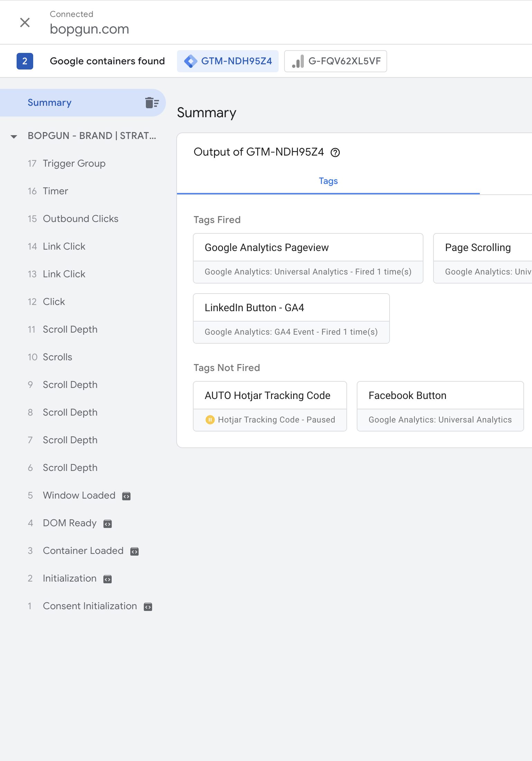This screenshot has width=532, height=761.
Task: Open the Facebook Button tag card
Action: [x=440, y=406]
